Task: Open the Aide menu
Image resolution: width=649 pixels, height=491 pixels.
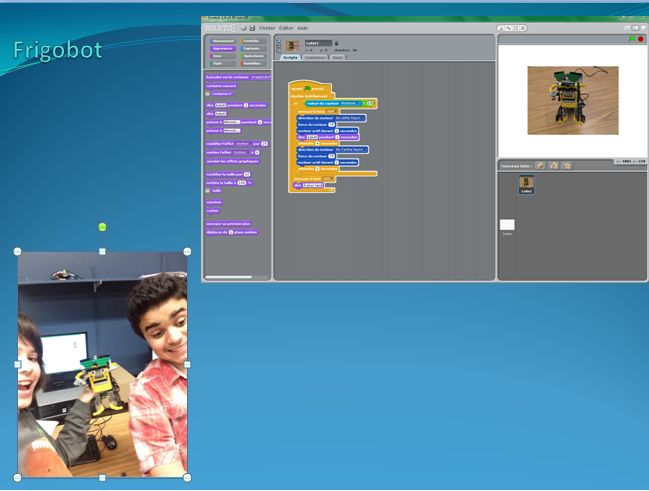Action: [303, 28]
